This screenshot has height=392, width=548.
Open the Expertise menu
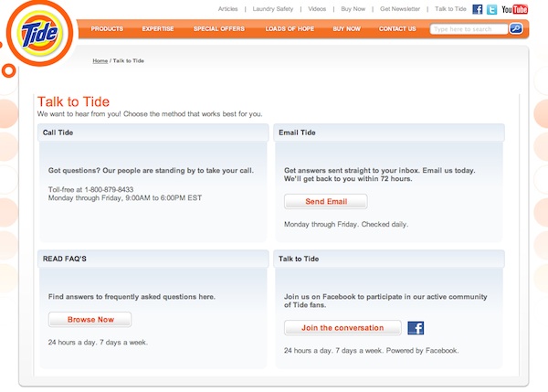[158, 28]
